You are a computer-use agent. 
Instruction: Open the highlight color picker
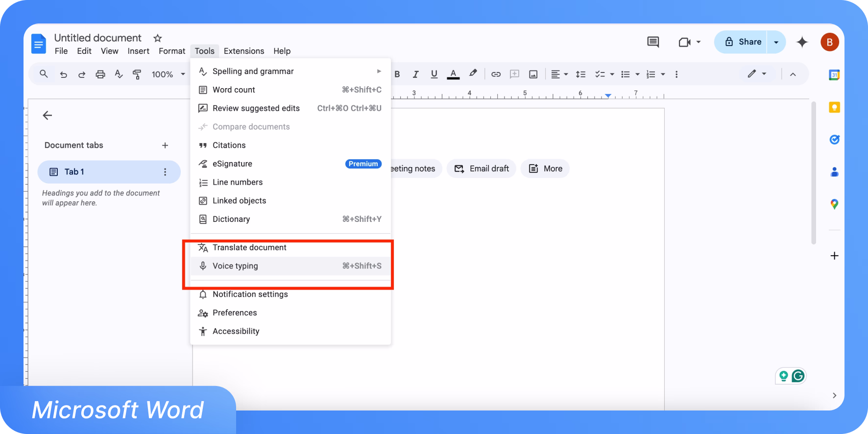point(473,73)
